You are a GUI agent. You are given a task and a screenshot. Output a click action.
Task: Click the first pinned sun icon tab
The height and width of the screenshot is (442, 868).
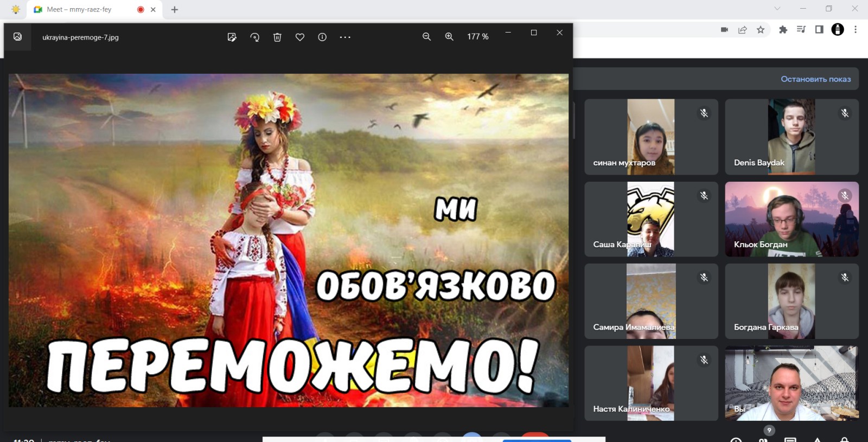click(16, 9)
